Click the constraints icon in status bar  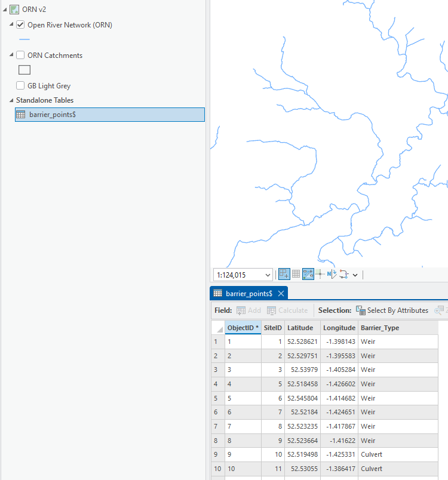pyautogui.click(x=308, y=275)
